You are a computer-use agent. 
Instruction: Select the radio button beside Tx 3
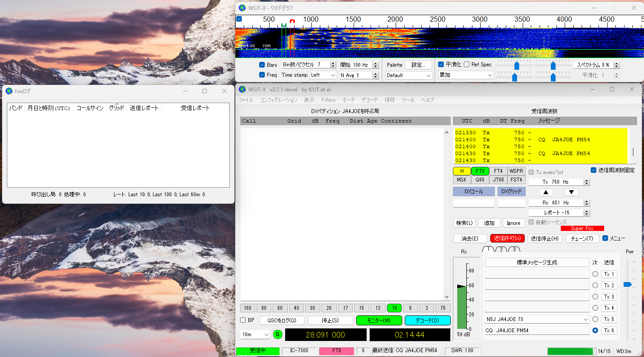(595, 297)
